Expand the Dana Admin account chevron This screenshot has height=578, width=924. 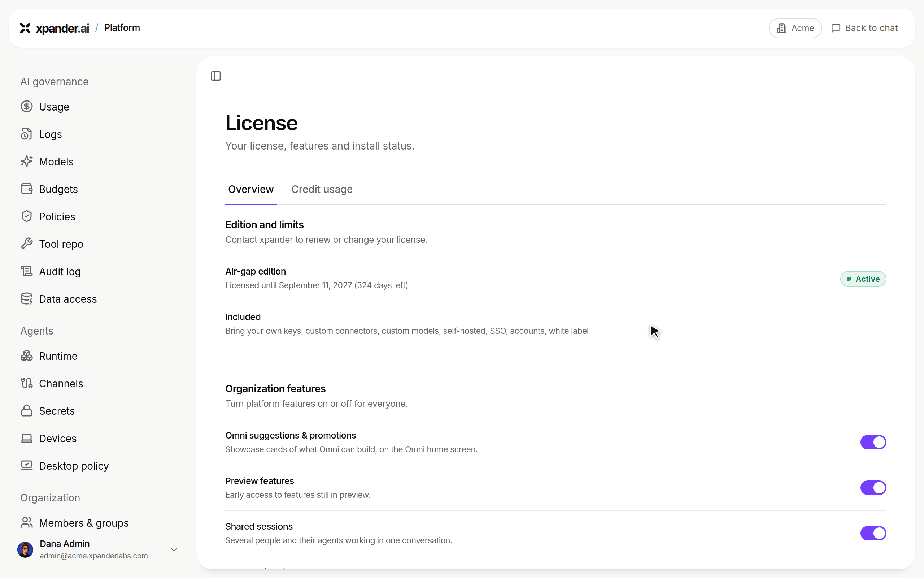click(174, 550)
